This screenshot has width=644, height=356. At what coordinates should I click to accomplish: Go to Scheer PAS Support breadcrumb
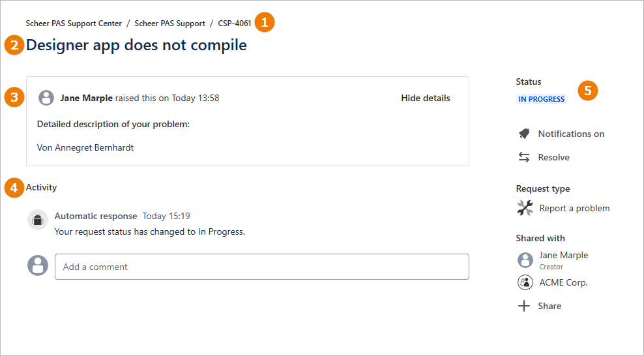click(169, 23)
